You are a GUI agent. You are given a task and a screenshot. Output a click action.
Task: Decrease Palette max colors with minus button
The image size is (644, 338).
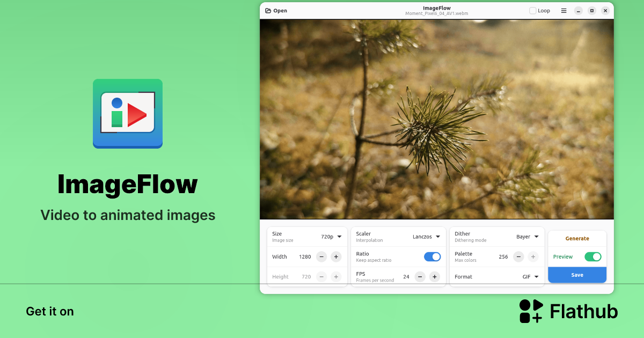tap(518, 256)
